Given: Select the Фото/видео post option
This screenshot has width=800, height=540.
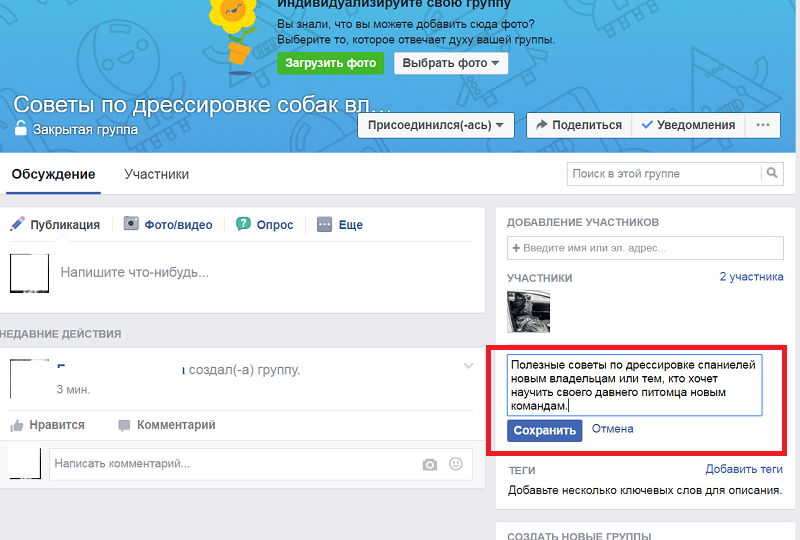Looking at the screenshot, I should pos(168,225).
